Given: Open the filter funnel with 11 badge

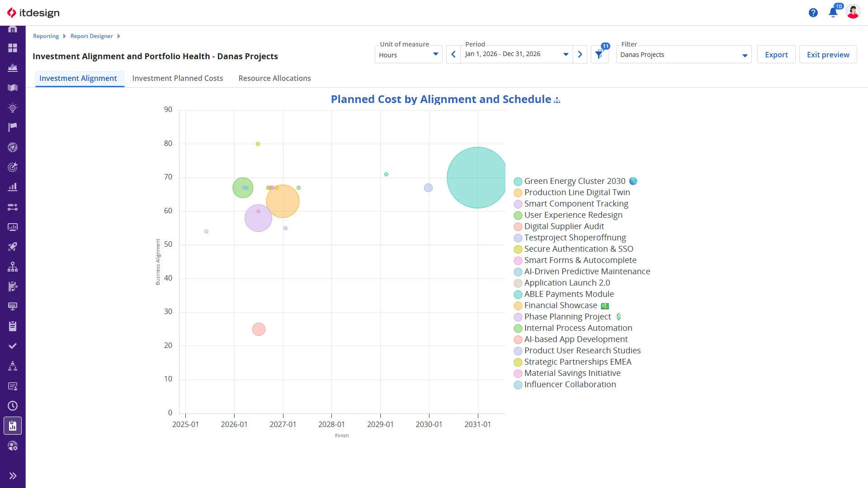Looking at the screenshot, I should pos(599,54).
